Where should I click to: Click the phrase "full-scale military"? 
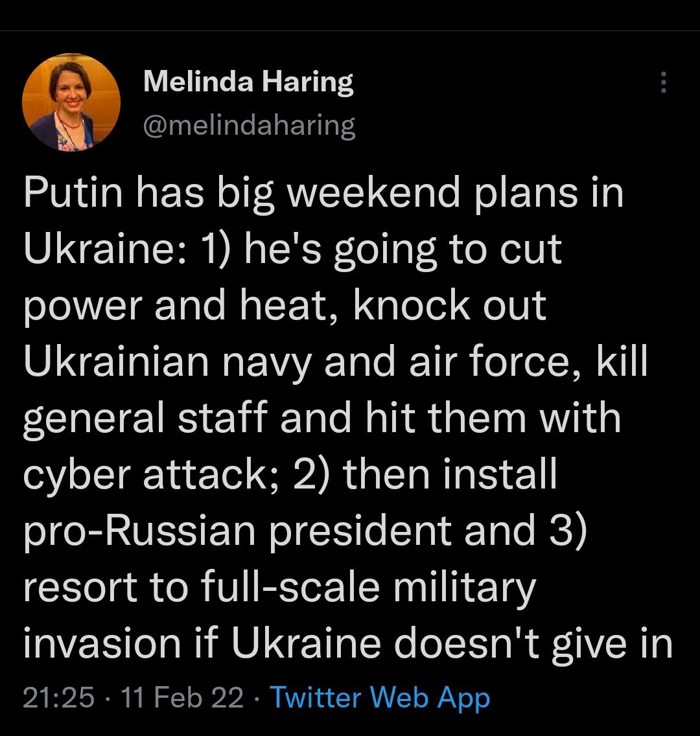368,587
